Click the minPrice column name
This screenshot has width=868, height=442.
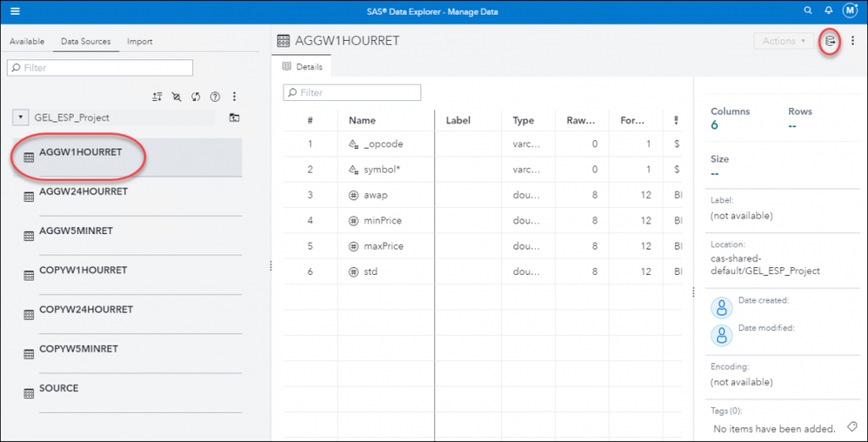coord(383,220)
